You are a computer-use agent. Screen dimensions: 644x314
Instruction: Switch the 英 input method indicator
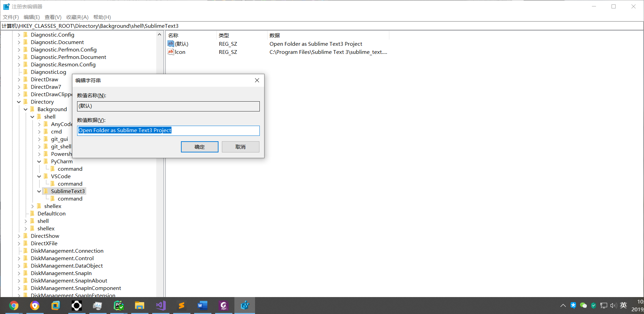(x=623, y=306)
